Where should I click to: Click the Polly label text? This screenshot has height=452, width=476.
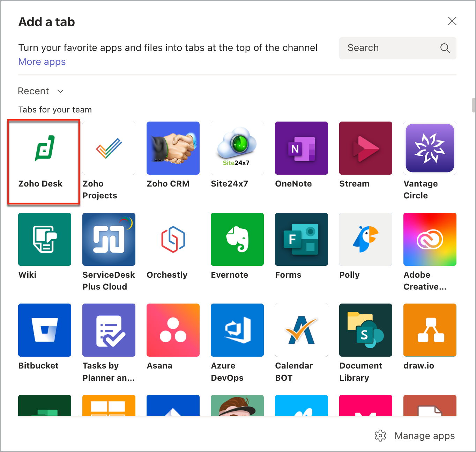pos(350,275)
